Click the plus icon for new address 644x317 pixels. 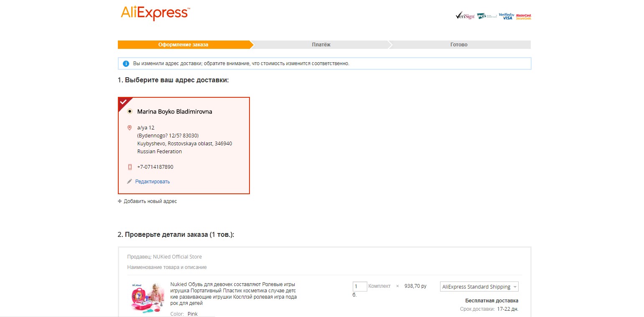pyautogui.click(x=120, y=201)
